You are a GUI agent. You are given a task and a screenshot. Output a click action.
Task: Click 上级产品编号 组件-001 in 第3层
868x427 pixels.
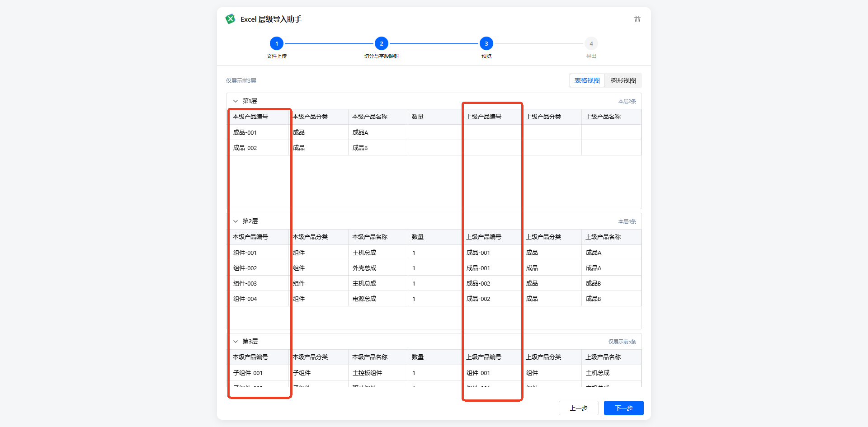[478, 373]
